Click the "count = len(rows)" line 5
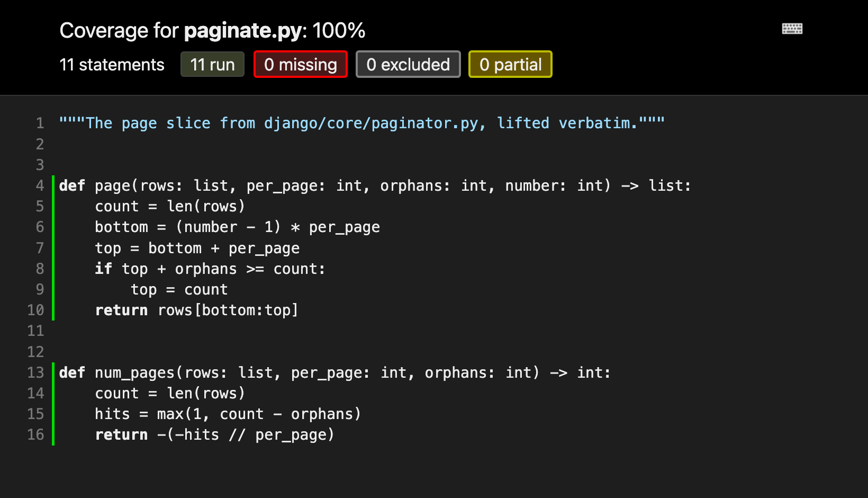Screen dimensions: 868x498 [x=170, y=206]
